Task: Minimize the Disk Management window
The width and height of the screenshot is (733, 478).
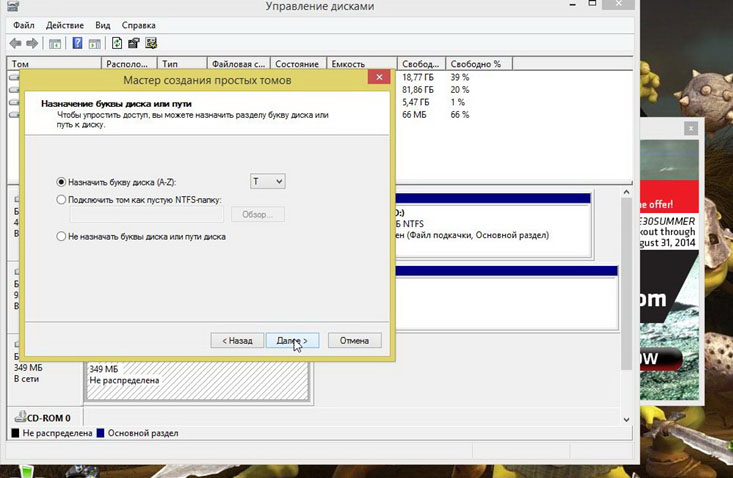Action: pyautogui.click(x=573, y=4)
